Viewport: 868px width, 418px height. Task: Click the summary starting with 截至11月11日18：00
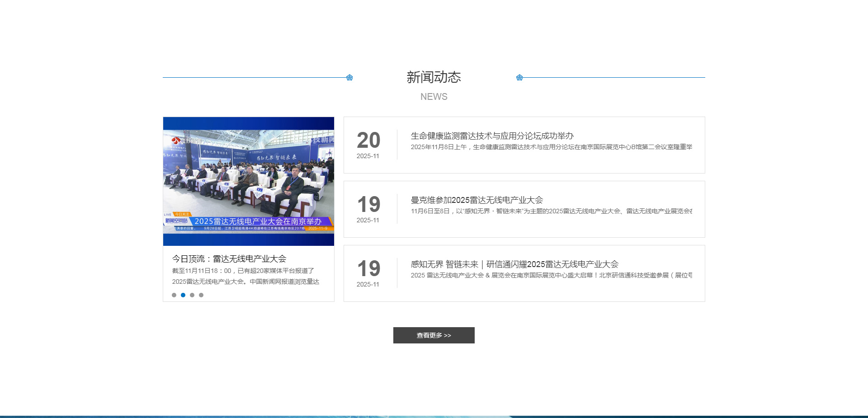245,276
